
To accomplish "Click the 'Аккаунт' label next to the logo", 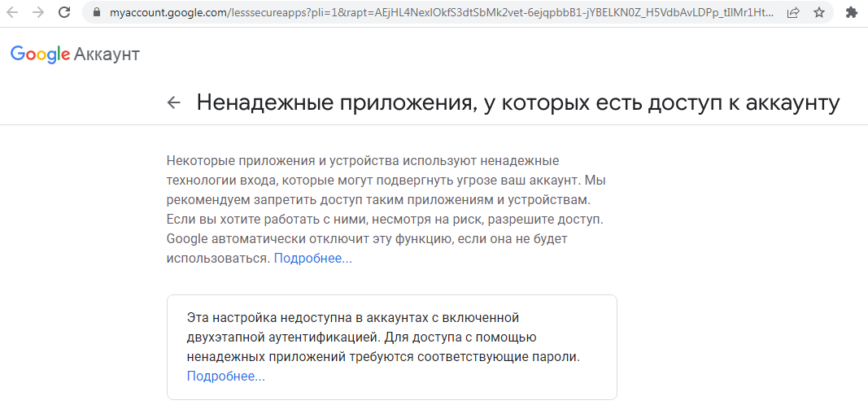I will (107, 54).
